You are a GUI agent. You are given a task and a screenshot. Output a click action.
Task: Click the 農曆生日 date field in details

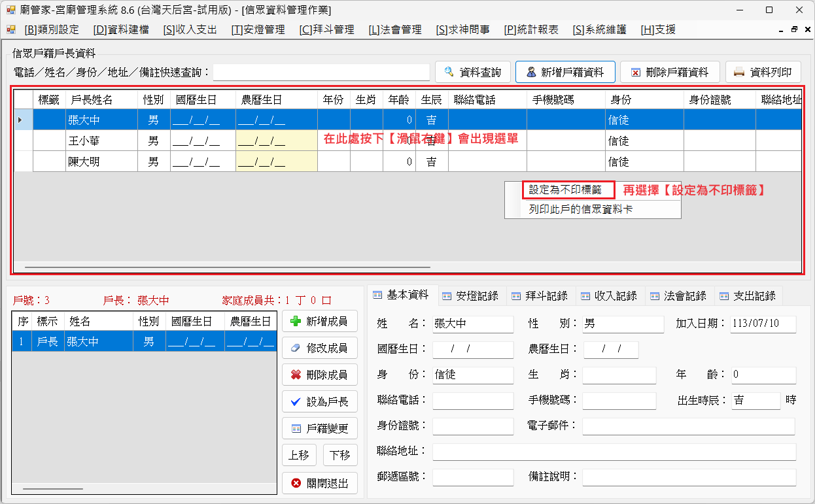click(x=611, y=350)
